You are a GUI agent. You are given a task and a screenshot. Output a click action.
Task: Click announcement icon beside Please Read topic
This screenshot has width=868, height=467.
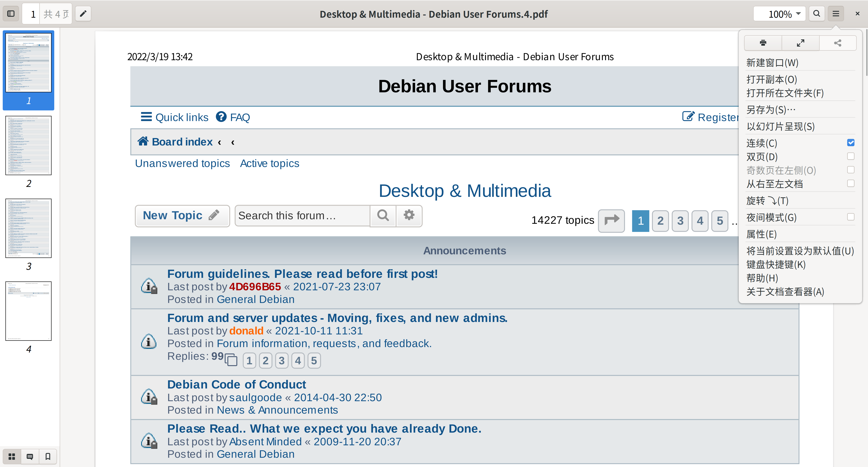pyautogui.click(x=149, y=441)
